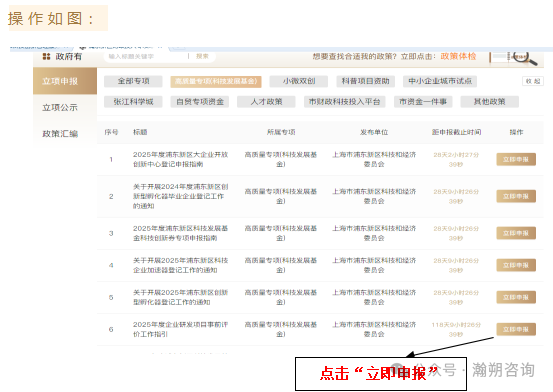Click the 所属专项 column header
This screenshot has height=392, width=553.
[281, 132]
